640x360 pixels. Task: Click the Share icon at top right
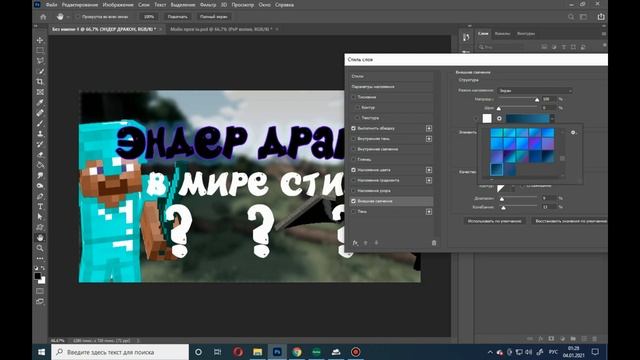tap(601, 17)
